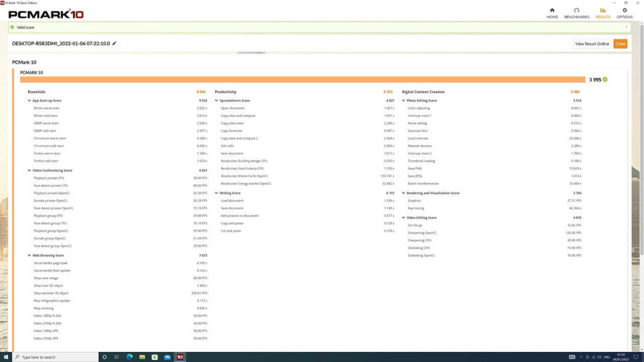Switch to the RESULTS section

pyautogui.click(x=603, y=13)
